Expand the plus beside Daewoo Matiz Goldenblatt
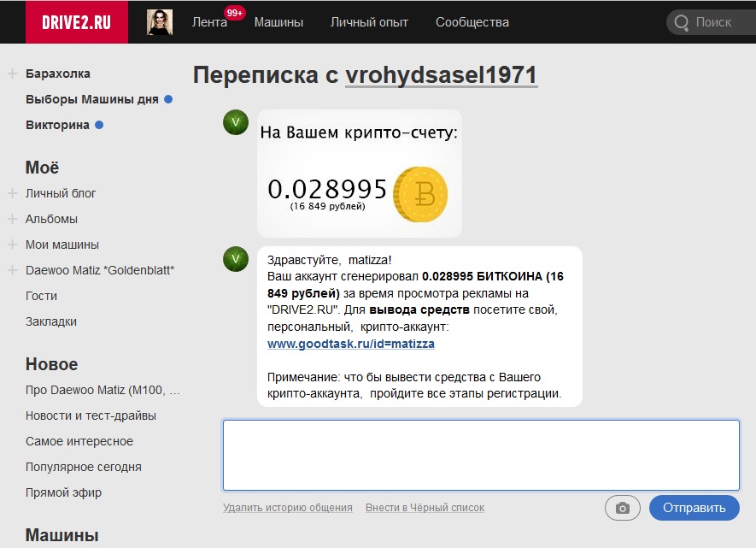The width and height of the screenshot is (756, 548). pos(13,271)
